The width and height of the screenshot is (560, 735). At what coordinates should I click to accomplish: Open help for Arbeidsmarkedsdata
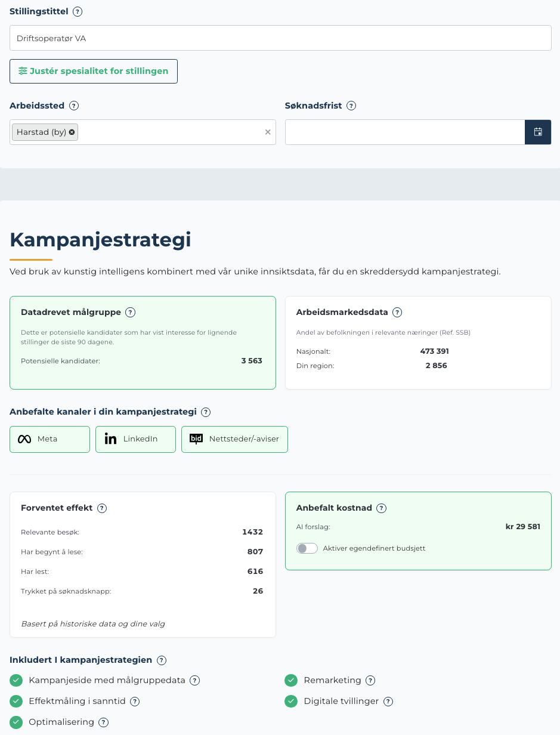[397, 312]
